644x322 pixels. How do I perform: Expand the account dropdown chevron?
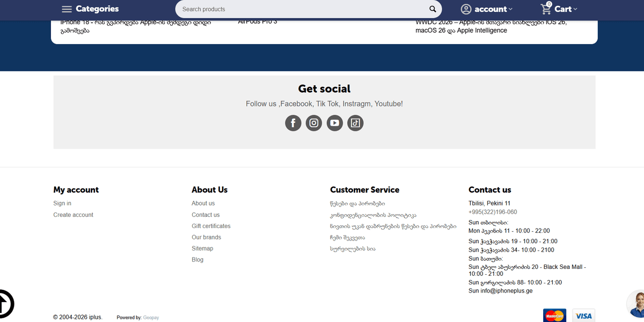point(510,9)
